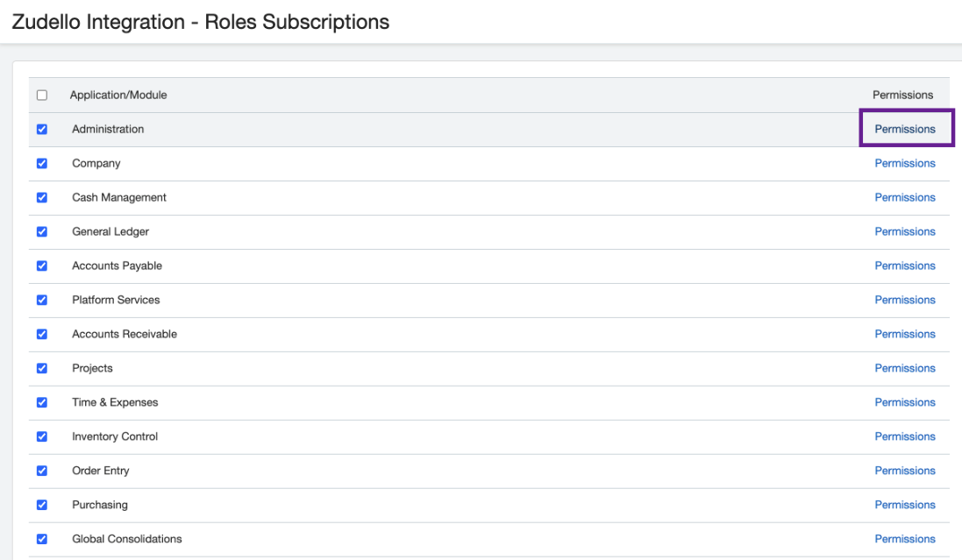Open Permissions for Order Entry
This screenshot has height=560, width=962.
[905, 471]
